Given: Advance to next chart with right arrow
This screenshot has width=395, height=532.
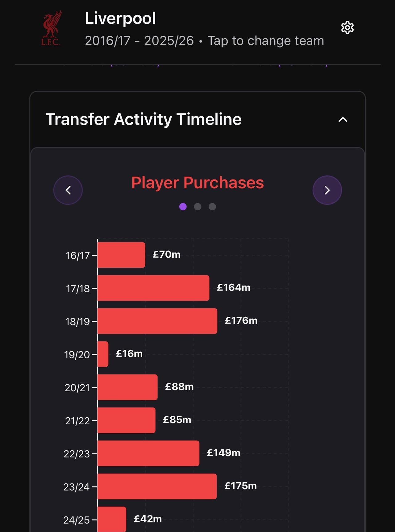Looking at the screenshot, I should (327, 190).
